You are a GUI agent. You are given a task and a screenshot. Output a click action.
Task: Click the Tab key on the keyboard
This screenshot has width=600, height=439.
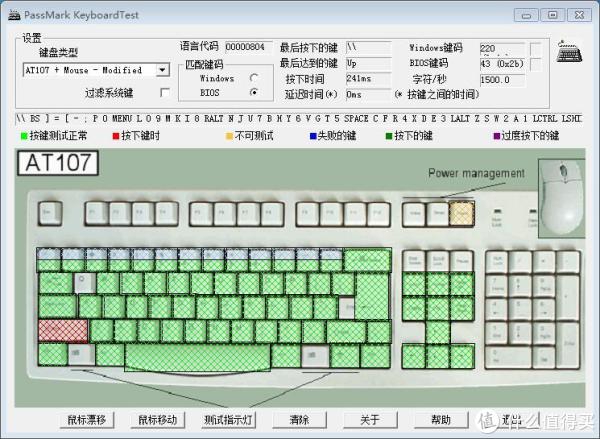pos(55,283)
